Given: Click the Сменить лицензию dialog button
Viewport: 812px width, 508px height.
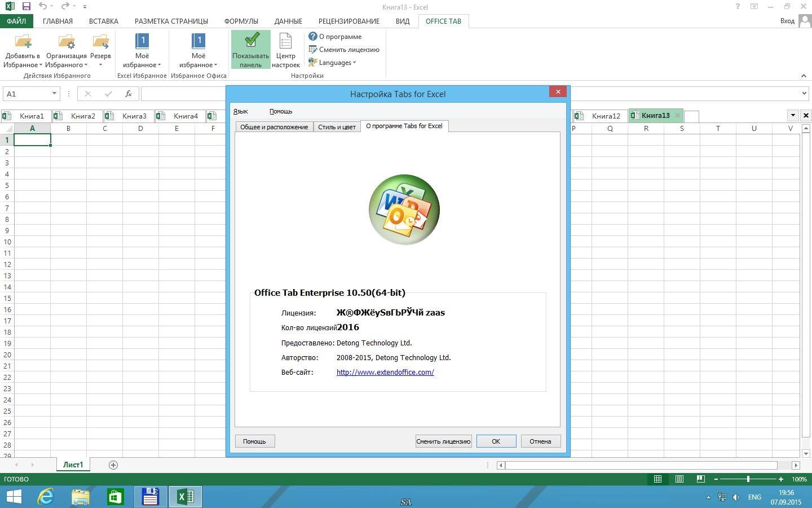Looking at the screenshot, I should pyautogui.click(x=443, y=441).
